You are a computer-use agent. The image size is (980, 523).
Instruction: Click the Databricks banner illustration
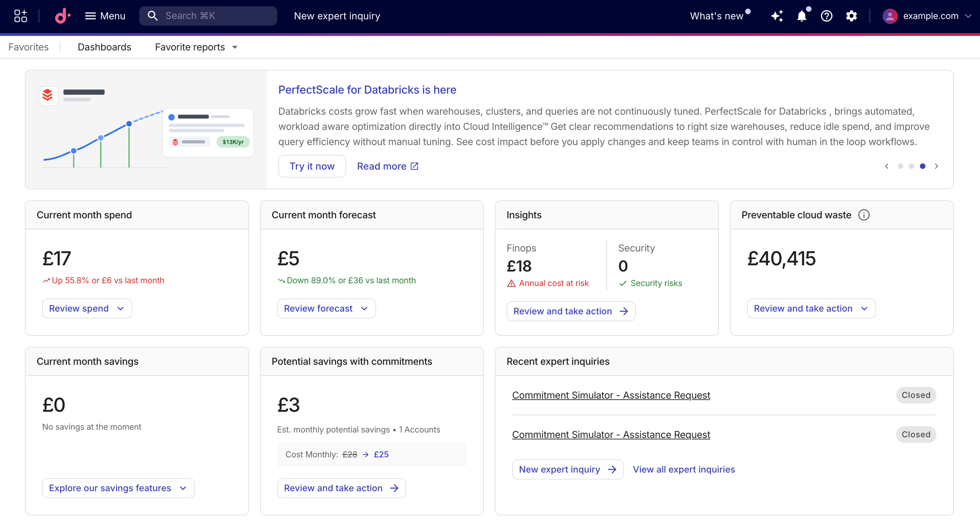click(146, 130)
